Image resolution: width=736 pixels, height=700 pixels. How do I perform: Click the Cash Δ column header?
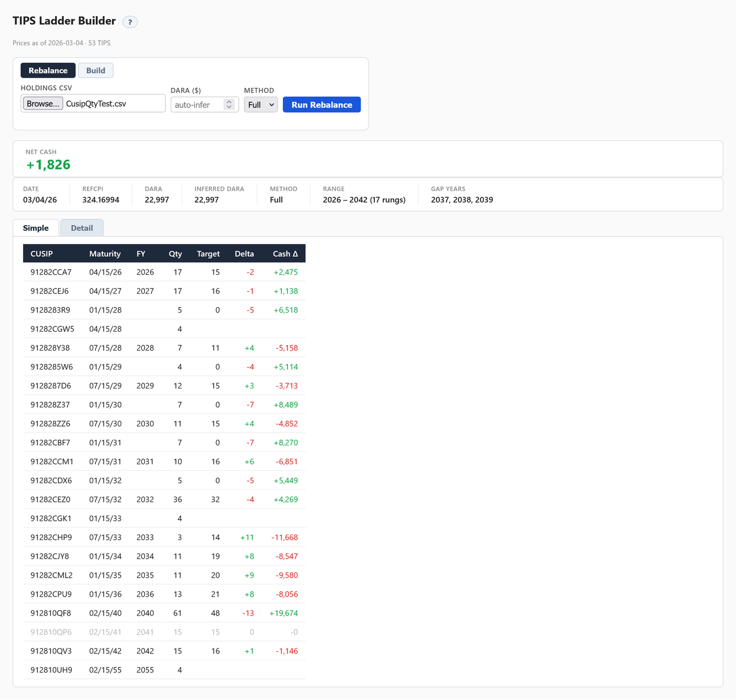click(285, 253)
